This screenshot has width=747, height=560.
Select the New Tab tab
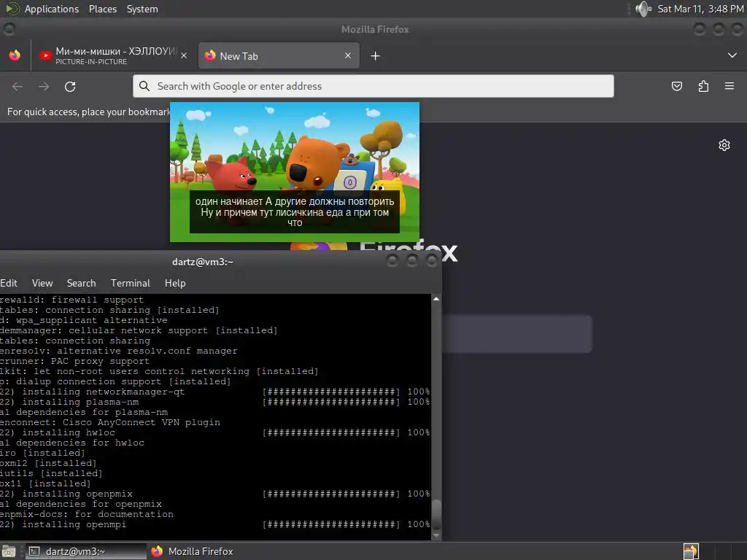click(x=279, y=55)
